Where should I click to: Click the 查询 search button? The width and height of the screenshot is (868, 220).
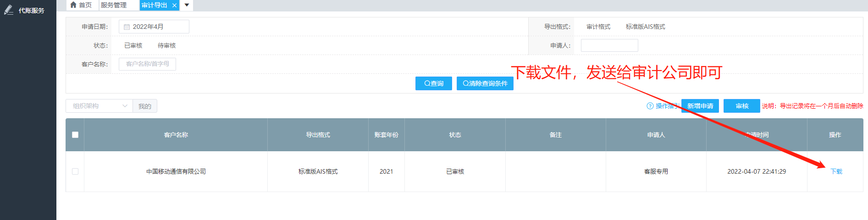click(x=433, y=83)
